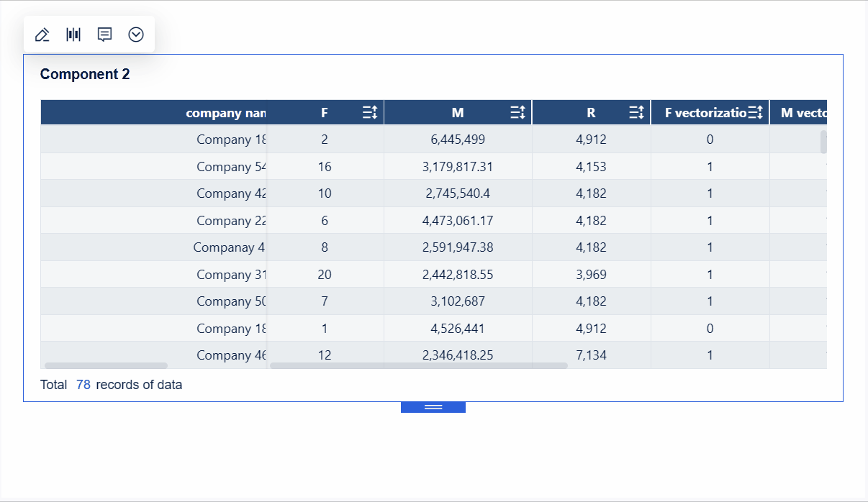Click the 6,445,499 value in the M column

tap(458, 139)
